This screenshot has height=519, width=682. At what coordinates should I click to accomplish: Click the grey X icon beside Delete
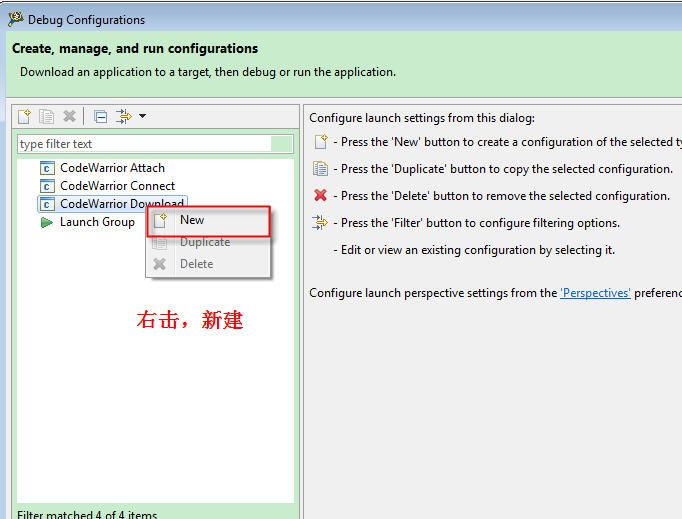click(x=160, y=264)
